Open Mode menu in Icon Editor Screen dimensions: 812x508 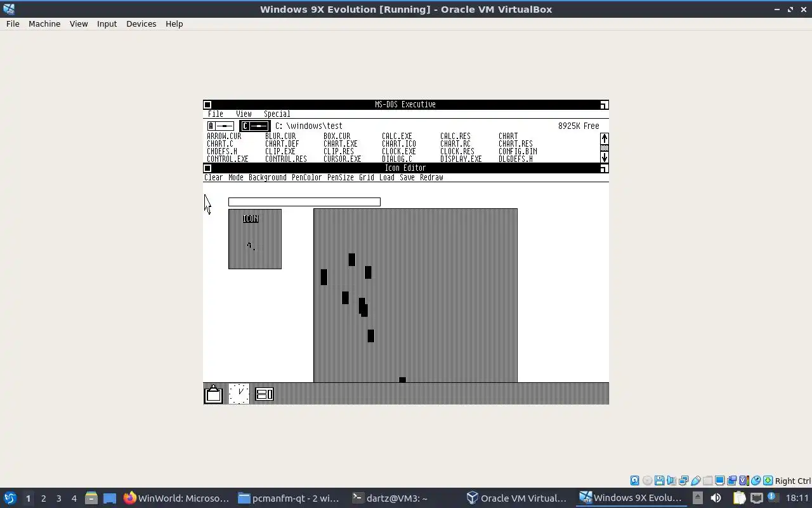[x=236, y=178]
